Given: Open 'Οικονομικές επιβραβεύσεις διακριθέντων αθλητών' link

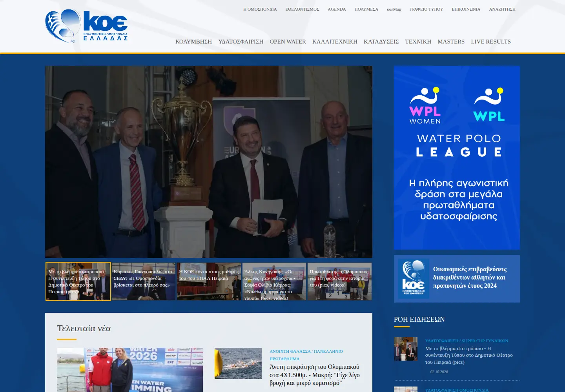Looking at the screenshot, I should pyautogui.click(x=470, y=278).
